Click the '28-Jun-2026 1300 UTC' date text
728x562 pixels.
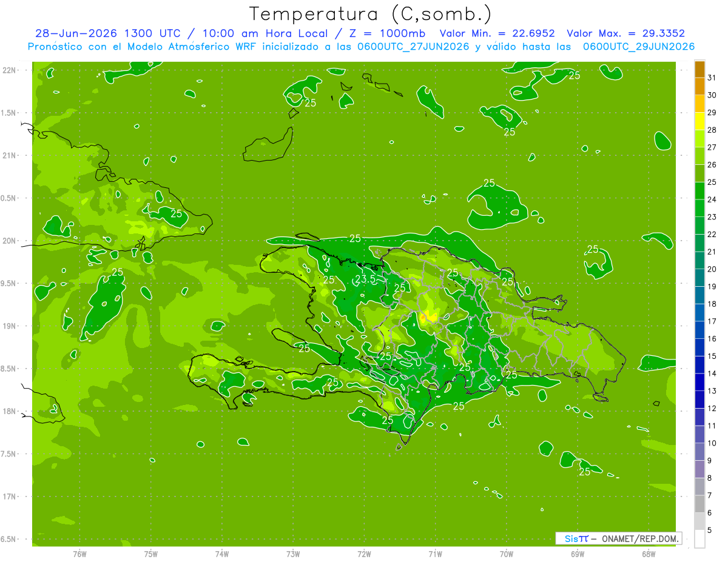(x=107, y=33)
